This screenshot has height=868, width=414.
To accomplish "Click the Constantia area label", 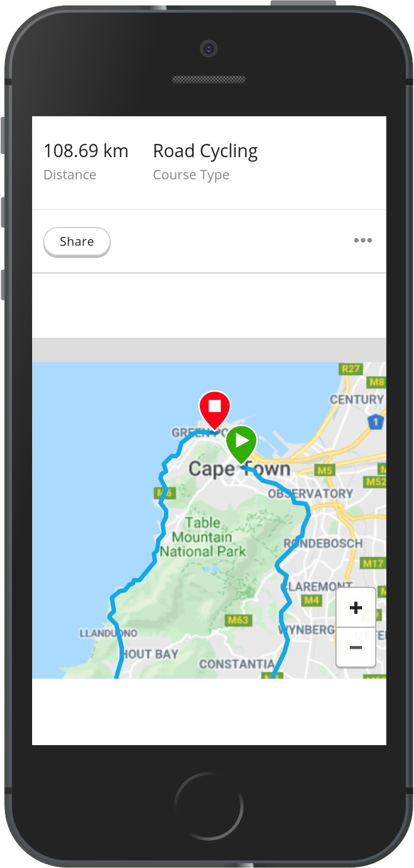I will 237,664.
